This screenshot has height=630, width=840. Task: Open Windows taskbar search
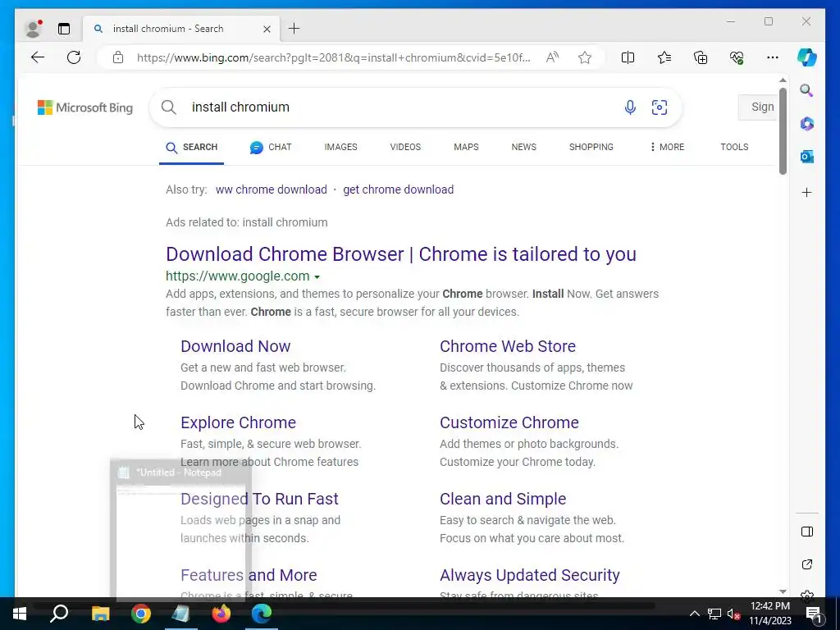tap(59, 614)
